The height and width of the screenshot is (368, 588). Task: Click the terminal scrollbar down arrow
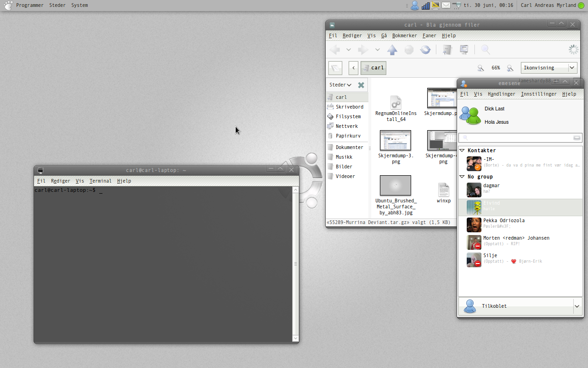[x=296, y=338]
